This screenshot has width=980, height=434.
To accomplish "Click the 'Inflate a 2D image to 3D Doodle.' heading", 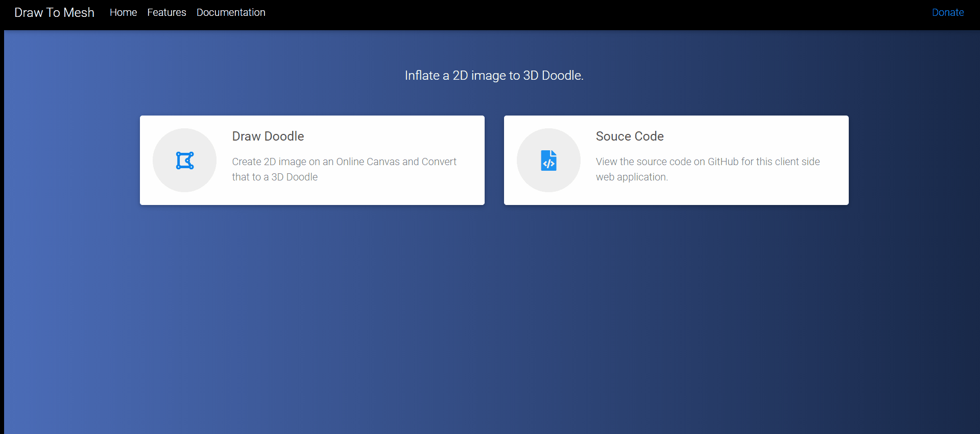I will click(x=494, y=75).
